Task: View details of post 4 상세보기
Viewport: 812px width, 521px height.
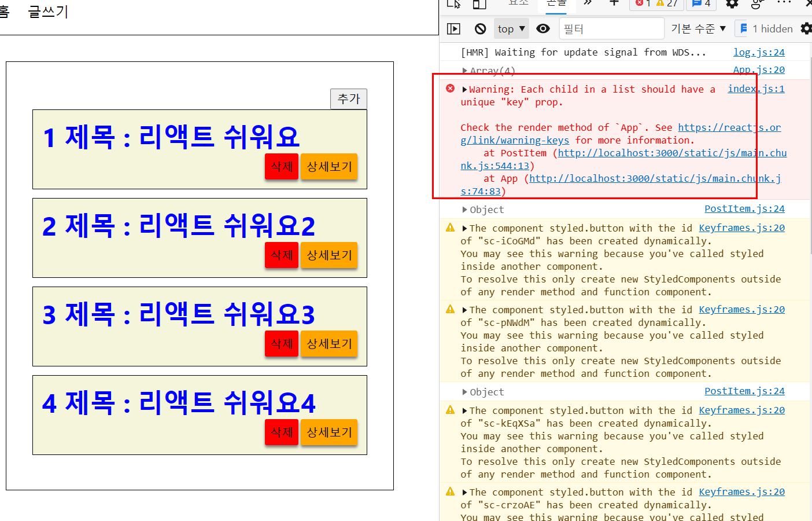Action: tap(329, 432)
